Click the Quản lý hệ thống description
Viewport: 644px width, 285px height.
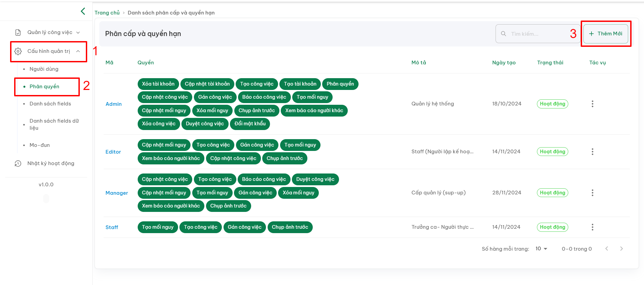tap(433, 104)
